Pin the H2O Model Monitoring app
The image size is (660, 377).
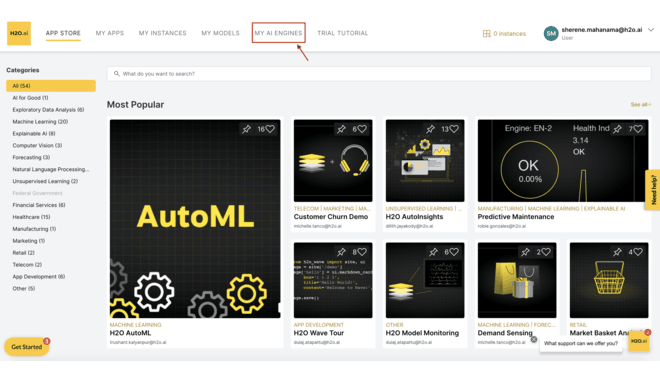[433, 252]
